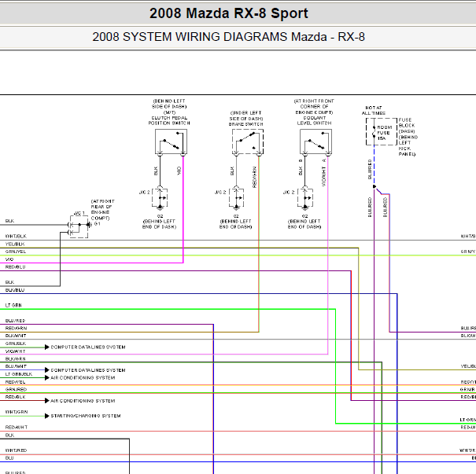
Task: Click the RED/YEL wire label on left
Action: (15, 382)
